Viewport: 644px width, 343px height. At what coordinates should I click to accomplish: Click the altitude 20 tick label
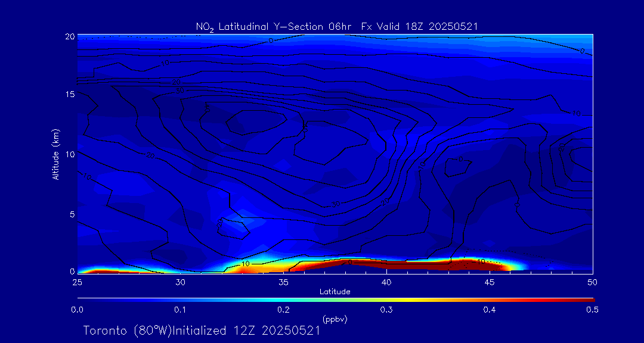point(69,36)
